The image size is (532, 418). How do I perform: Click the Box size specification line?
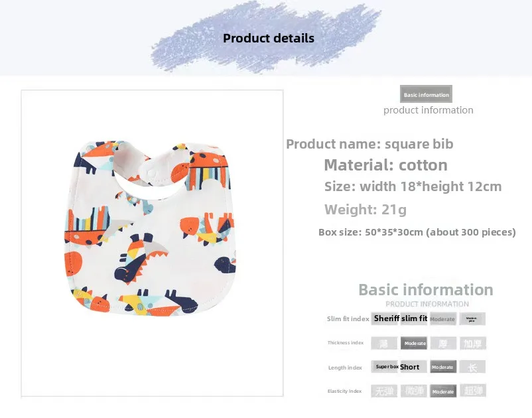coord(417,232)
